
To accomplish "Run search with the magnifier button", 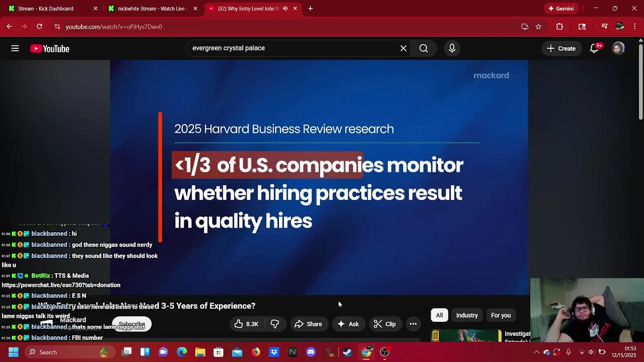I will click(424, 48).
